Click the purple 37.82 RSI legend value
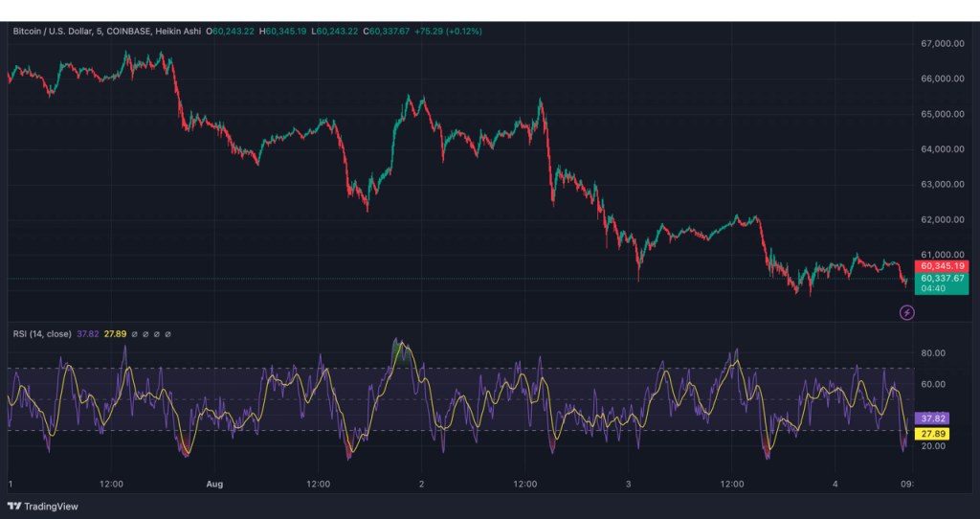 click(x=88, y=334)
